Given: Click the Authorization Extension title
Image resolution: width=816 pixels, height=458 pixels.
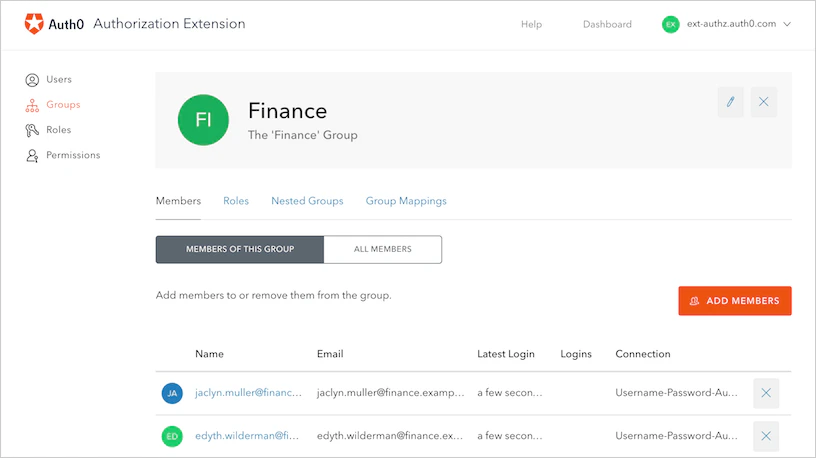Looking at the screenshot, I should [169, 24].
